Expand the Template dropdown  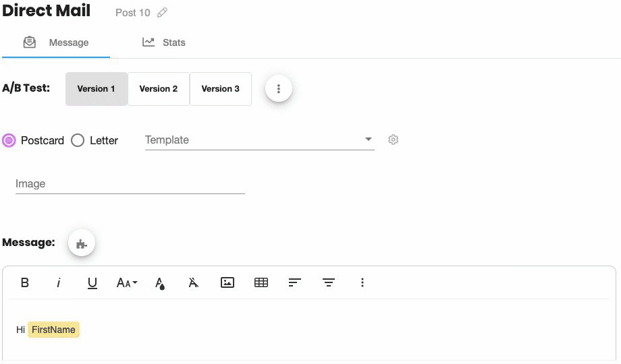point(259,140)
